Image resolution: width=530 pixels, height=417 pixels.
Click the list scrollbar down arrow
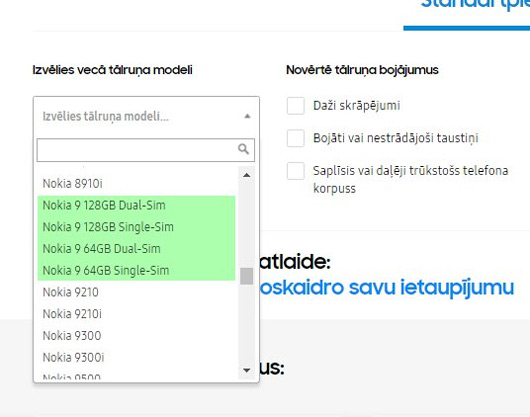(247, 370)
